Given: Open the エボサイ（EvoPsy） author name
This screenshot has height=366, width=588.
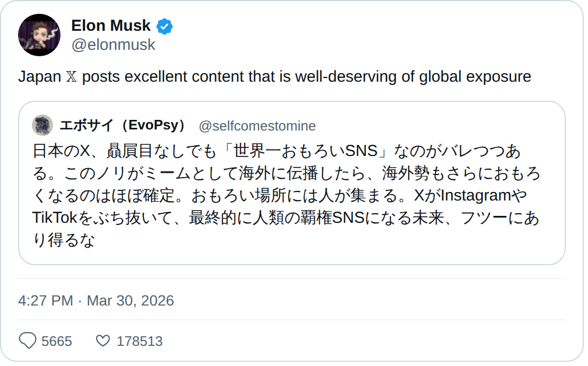Looking at the screenshot, I should tap(124, 126).
